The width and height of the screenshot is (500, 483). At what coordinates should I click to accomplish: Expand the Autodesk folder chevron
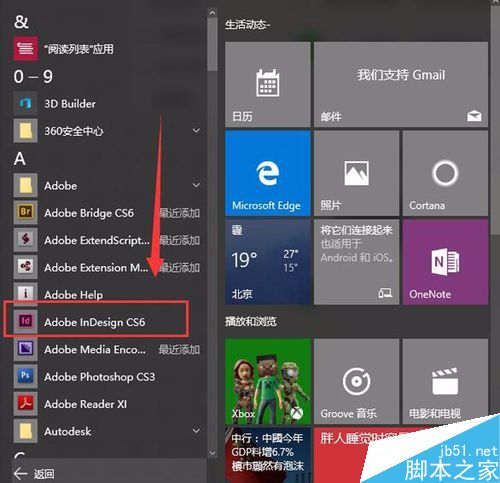click(x=196, y=431)
